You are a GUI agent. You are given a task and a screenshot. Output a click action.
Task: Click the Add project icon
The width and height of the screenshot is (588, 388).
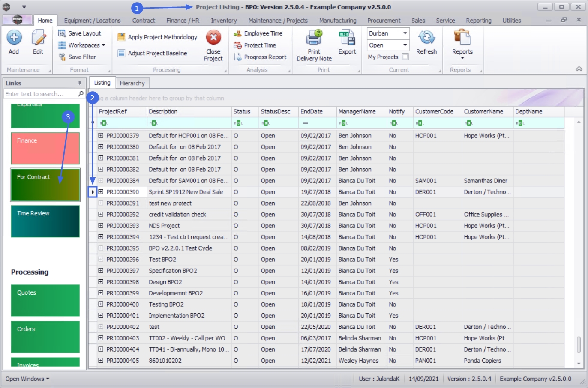tap(14, 38)
